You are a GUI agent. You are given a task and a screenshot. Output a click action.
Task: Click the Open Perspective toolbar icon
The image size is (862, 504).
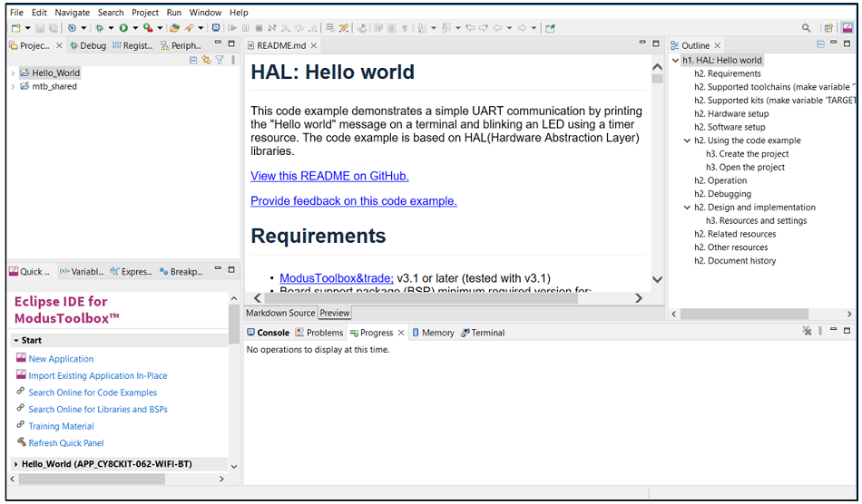tap(828, 28)
